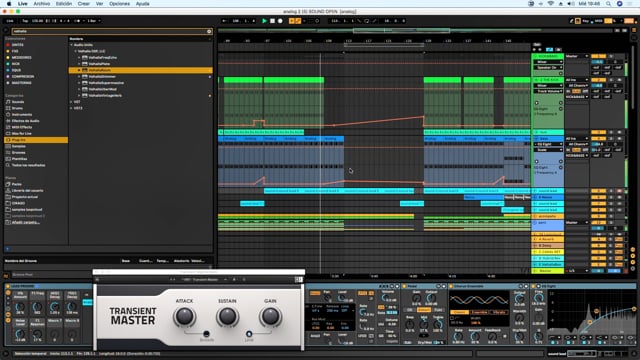
Task: Open the Grooves browser category
Action: [19, 153]
